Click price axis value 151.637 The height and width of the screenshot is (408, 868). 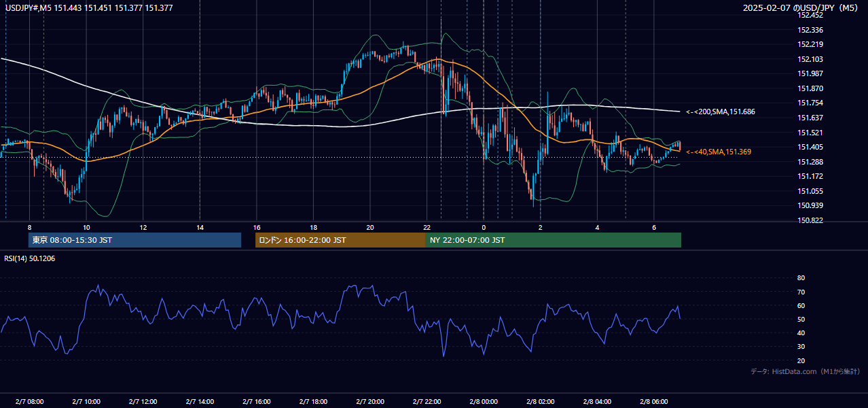point(810,118)
